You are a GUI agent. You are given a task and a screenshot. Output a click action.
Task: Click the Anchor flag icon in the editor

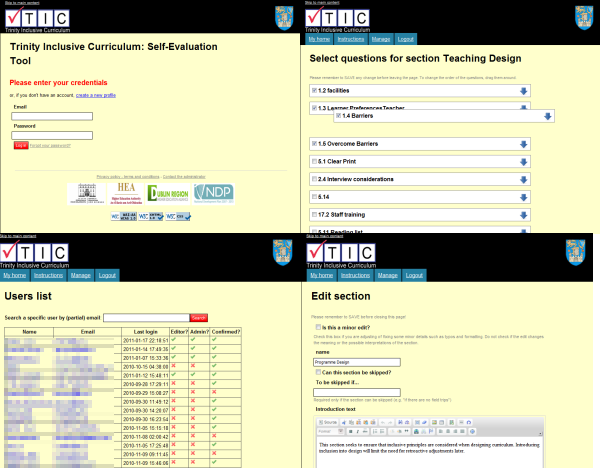tap(431, 431)
